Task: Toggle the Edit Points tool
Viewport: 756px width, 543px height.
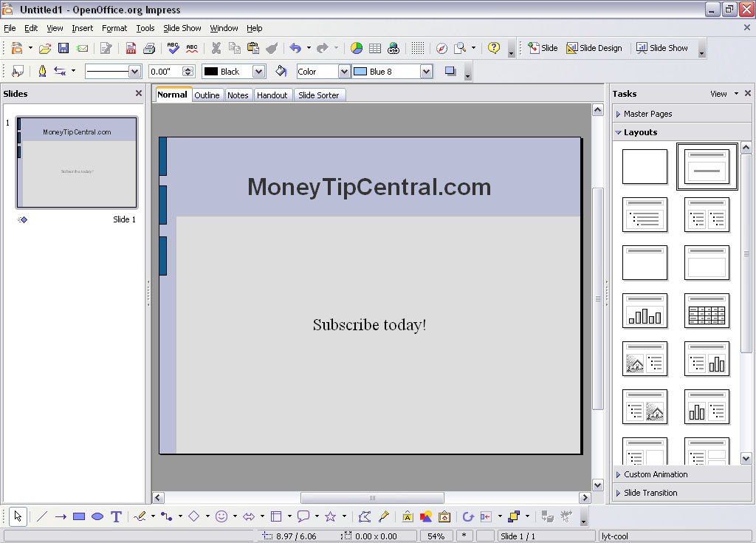Action: click(x=365, y=516)
